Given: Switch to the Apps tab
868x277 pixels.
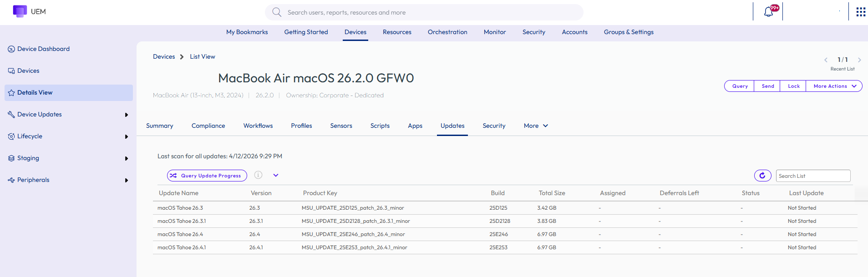Looking at the screenshot, I should tap(415, 126).
